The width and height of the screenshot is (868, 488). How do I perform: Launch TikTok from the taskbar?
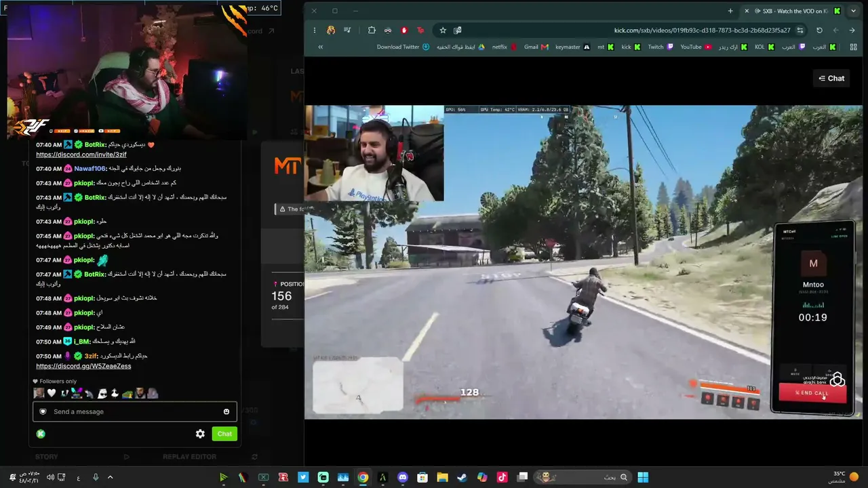click(x=502, y=477)
